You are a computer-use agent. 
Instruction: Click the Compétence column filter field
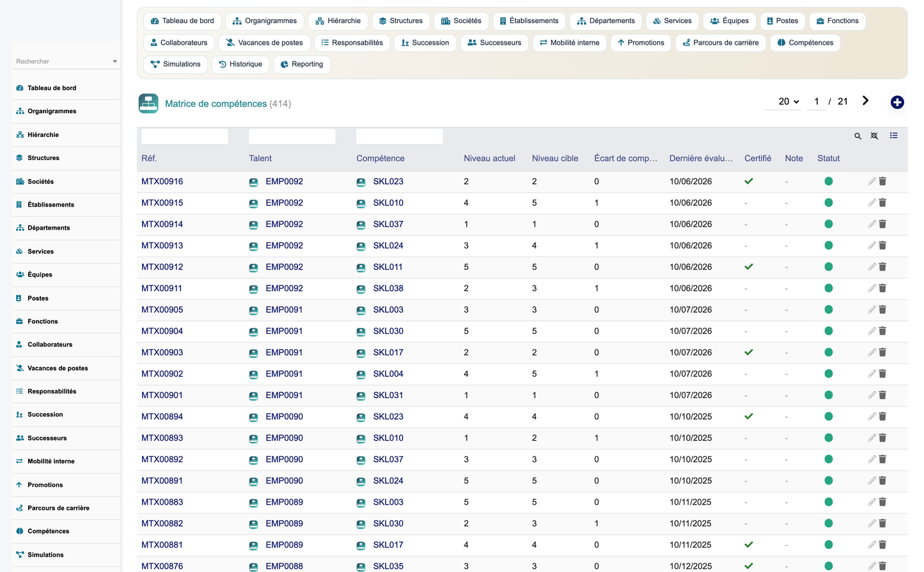[x=400, y=136]
